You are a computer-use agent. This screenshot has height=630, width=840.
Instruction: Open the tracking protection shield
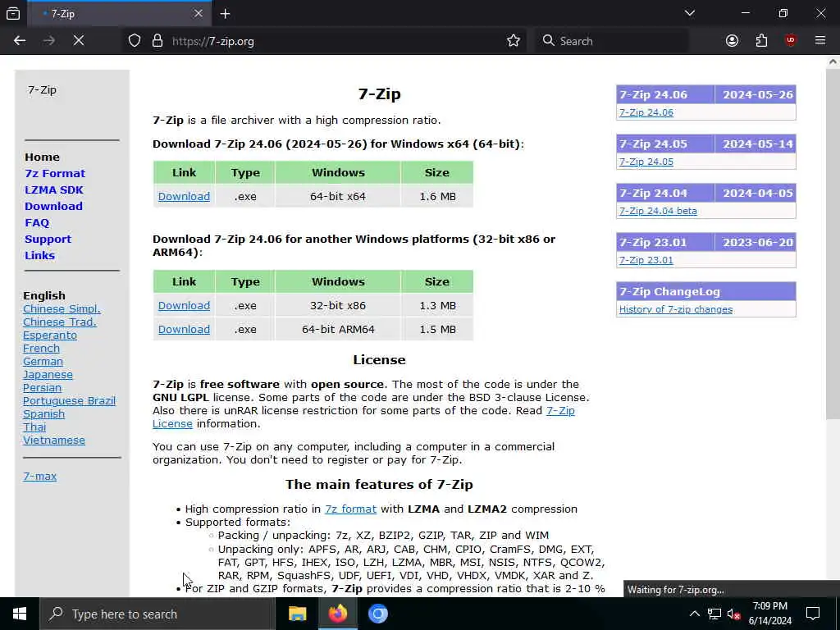point(135,41)
